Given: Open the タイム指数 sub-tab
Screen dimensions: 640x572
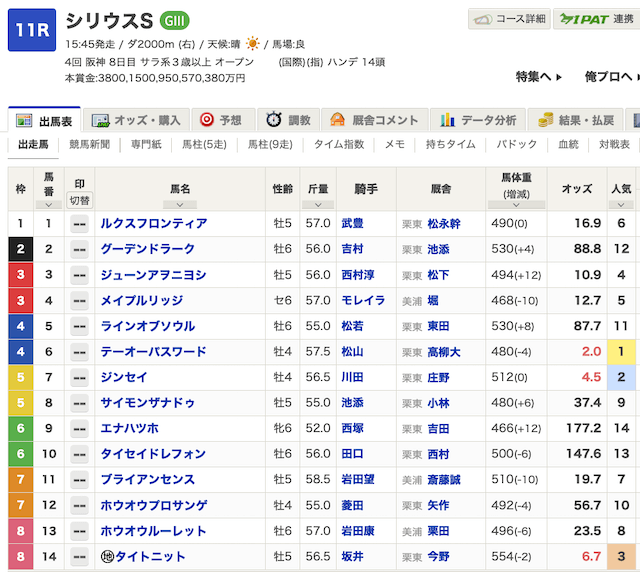Looking at the screenshot, I should [x=339, y=144].
